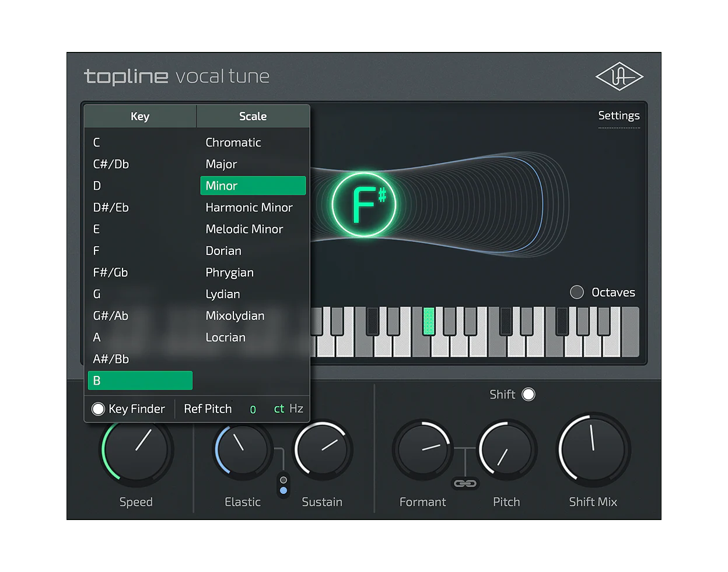Screen dimensions: 728x572
Task: Select key A#/Bb
Action: pos(140,358)
